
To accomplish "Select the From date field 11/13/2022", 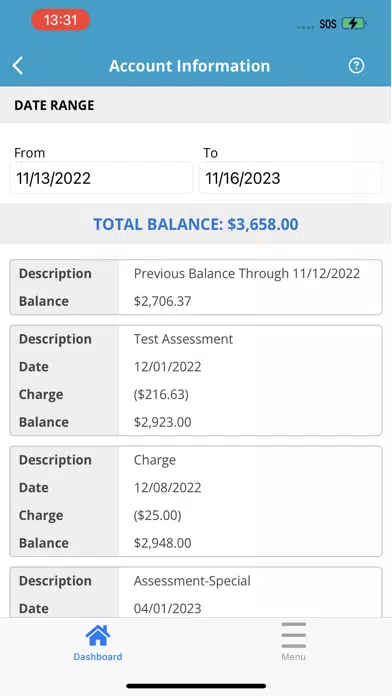I will (x=101, y=178).
